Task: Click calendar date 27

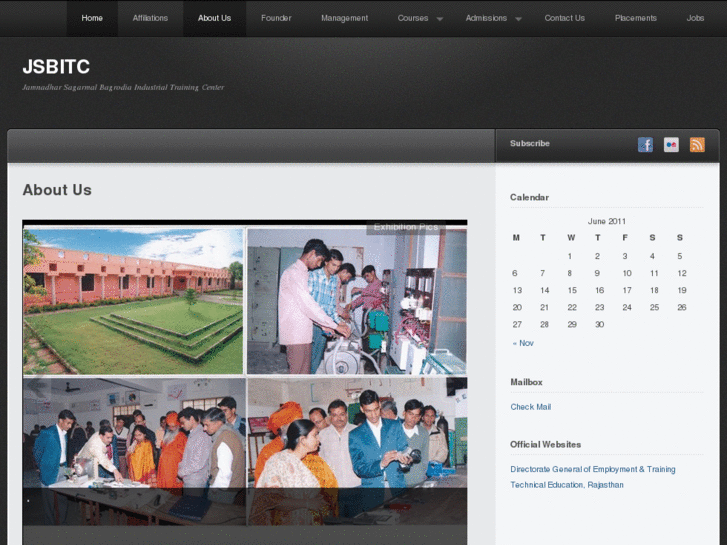Action: 517,325
